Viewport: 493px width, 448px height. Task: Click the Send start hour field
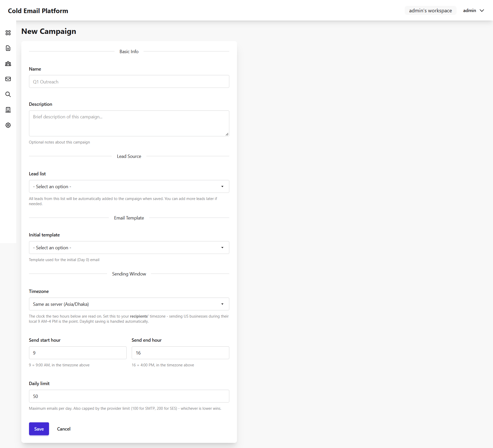point(78,353)
